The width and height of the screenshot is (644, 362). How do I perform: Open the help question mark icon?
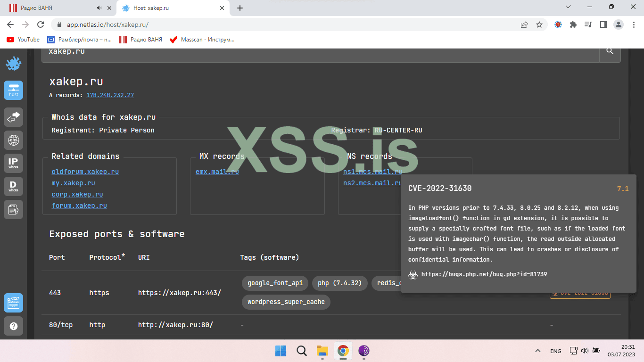[14, 326]
